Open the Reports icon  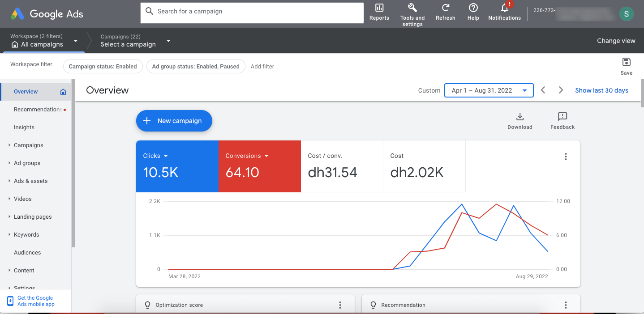click(x=379, y=8)
